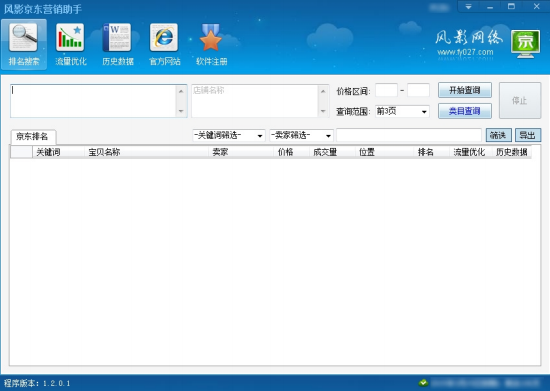Screen dimensions: 550x391
Task: Click the maximum price input field
Action: [418, 90]
